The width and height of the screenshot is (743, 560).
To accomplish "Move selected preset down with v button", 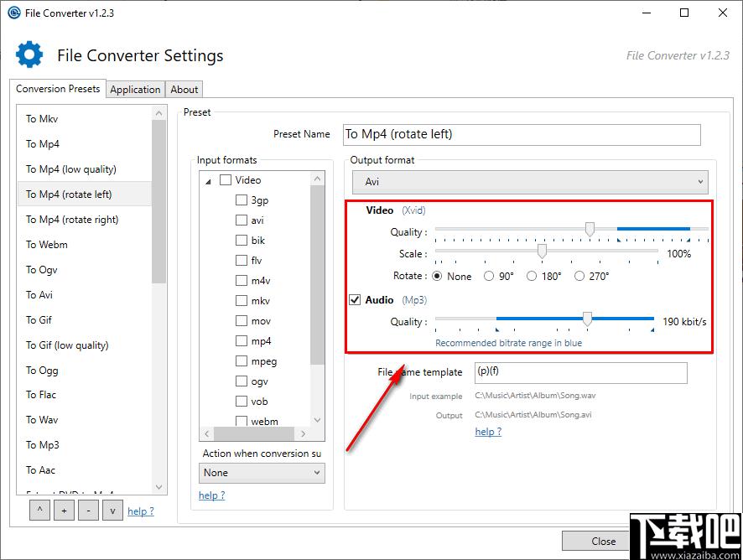I will pyautogui.click(x=112, y=511).
